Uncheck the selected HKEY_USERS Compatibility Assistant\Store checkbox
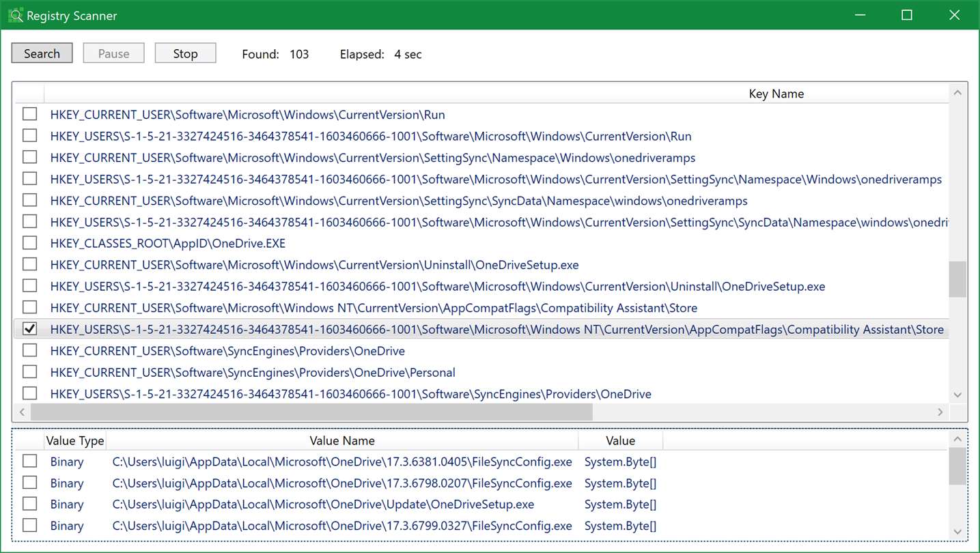 tap(29, 328)
